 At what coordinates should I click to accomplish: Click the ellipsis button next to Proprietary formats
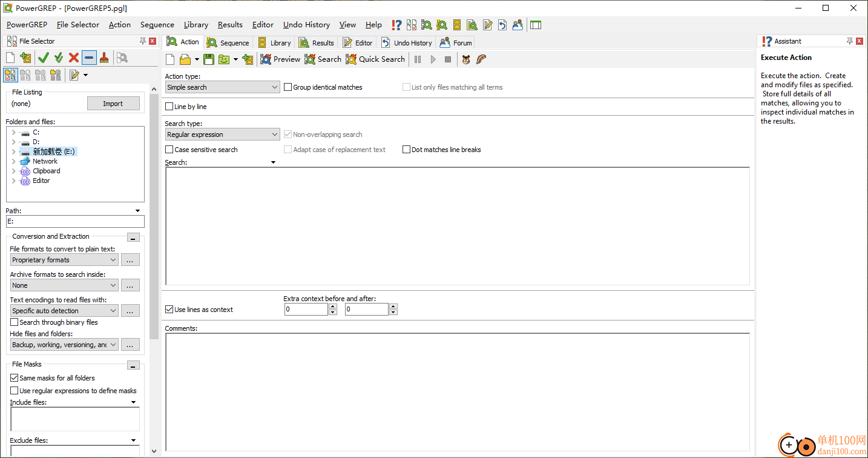pos(130,260)
